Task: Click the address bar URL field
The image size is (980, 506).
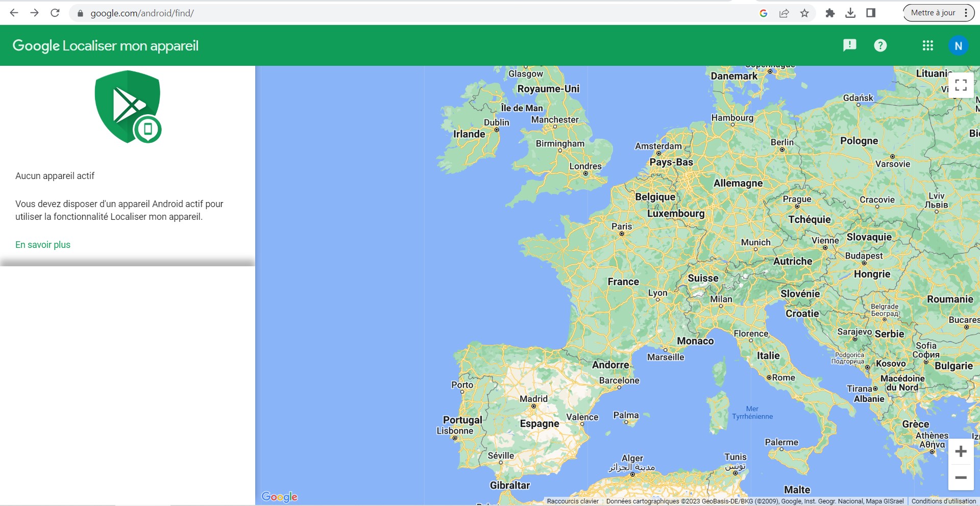Action: pyautogui.click(x=408, y=13)
